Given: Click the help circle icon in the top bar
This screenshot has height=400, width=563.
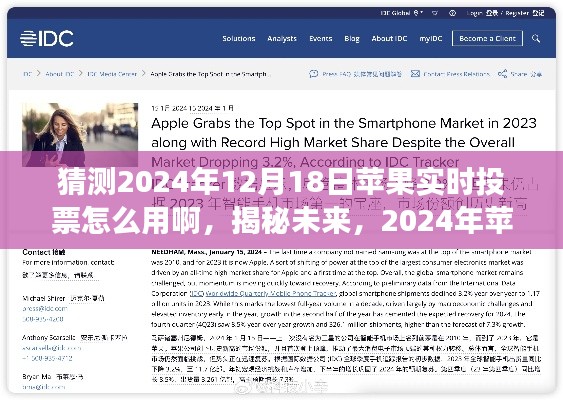Looking at the screenshot, I should (452, 13).
